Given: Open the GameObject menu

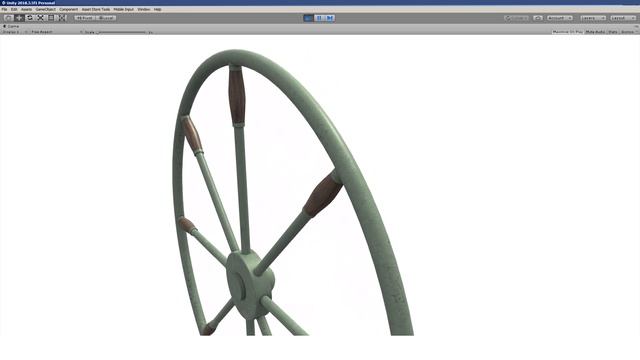Looking at the screenshot, I should (45, 9).
